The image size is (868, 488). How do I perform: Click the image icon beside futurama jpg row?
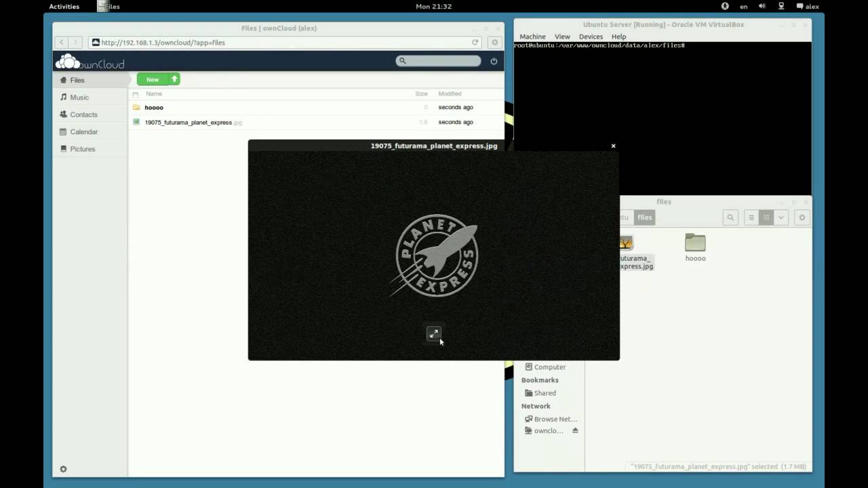136,122
